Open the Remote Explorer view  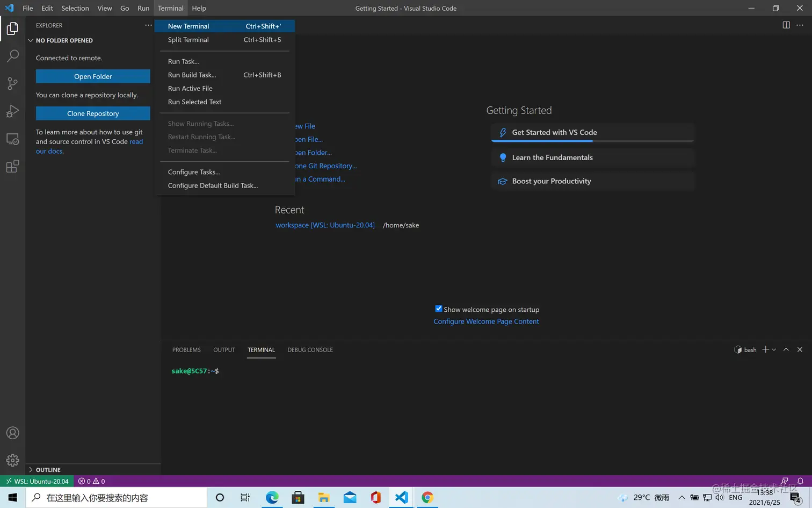(x=12, y=139)
